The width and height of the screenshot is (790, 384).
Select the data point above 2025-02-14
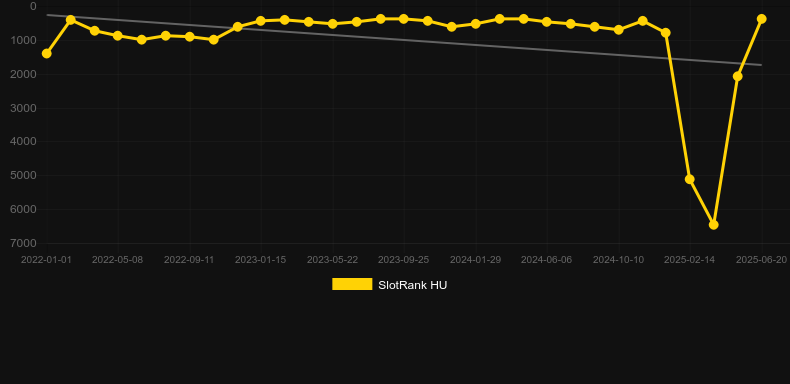[x=690, y=179]
